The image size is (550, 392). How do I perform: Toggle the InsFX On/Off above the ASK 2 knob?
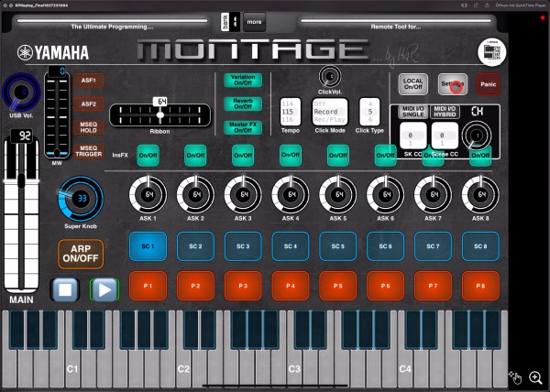[196, 155]
